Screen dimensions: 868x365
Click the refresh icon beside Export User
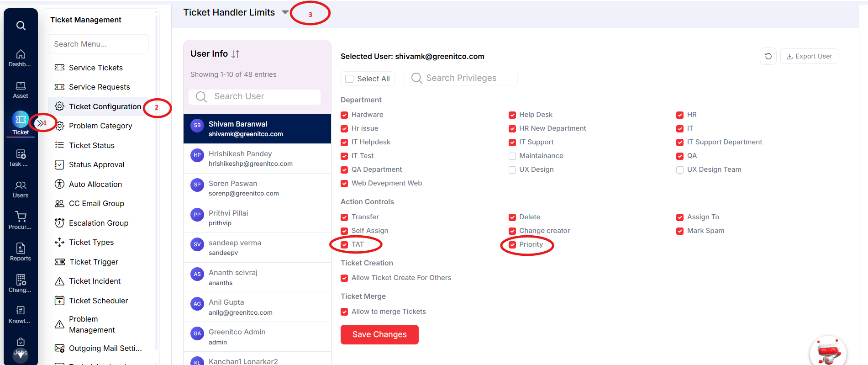(x=768, y=56)
